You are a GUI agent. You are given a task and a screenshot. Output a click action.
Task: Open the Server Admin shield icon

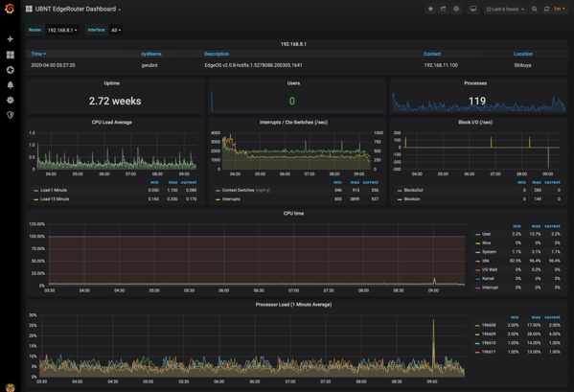pyautogui.click(x=11, y=115)
